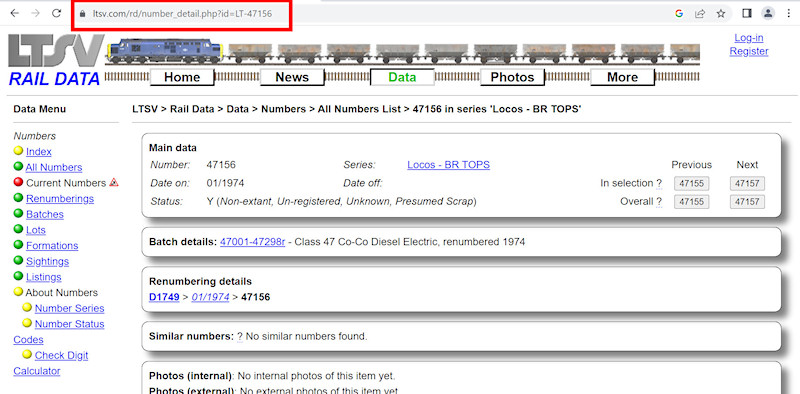Click the yellow bullet beside Check Digit
This screenshot has height=394, width=800.
(x=27, y=354)
